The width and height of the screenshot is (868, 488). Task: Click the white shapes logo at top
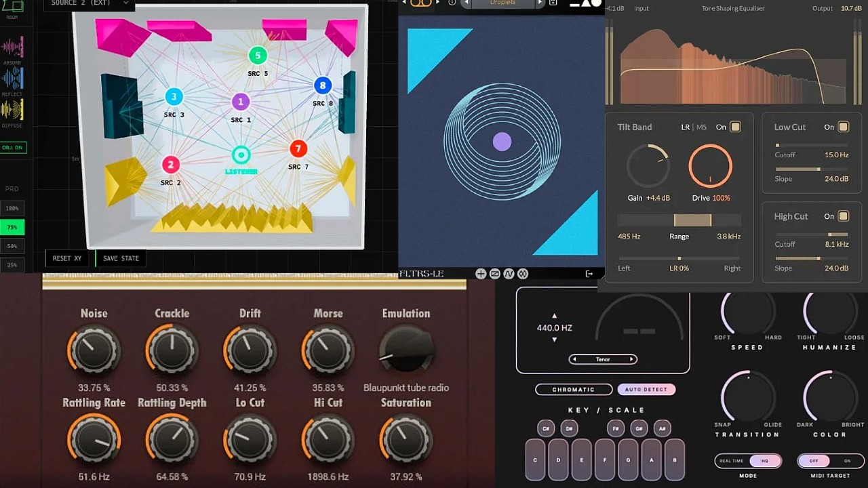tap(585, 3)
